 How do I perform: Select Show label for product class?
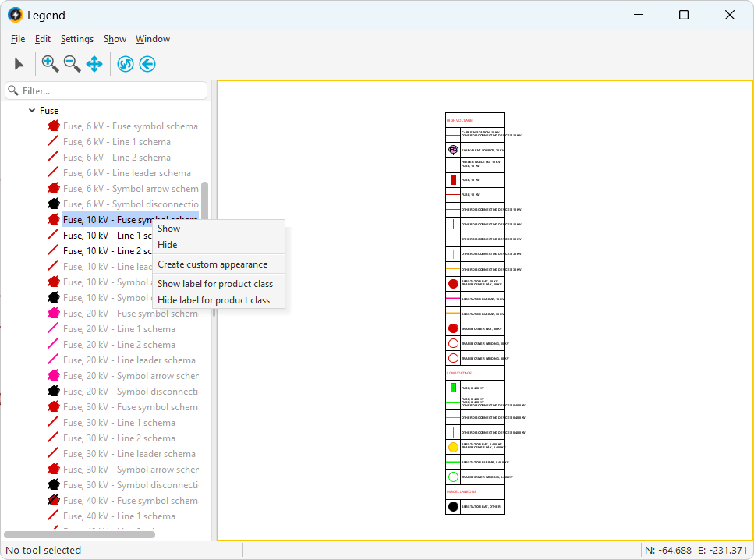[x=215, y=284]
